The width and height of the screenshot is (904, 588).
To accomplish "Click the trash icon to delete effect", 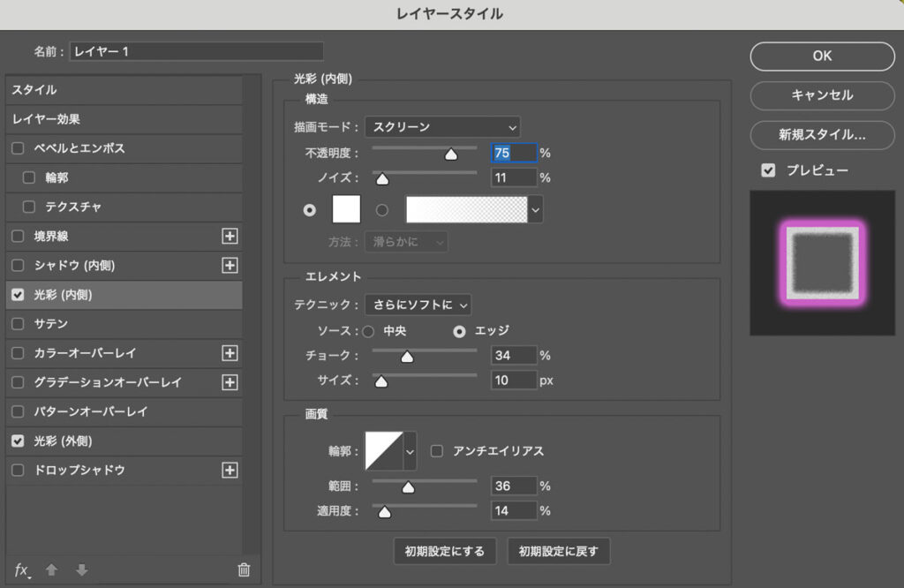I will pyautogui.click(x=244, y=569).
